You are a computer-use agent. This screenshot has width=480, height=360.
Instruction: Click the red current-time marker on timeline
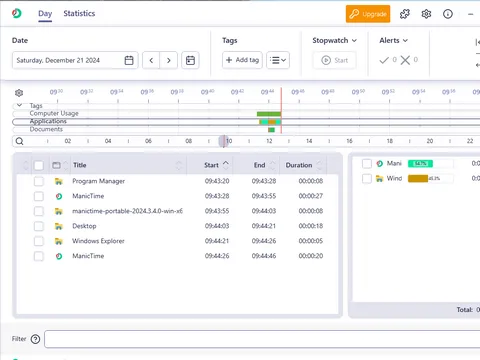tap(281, 111)
